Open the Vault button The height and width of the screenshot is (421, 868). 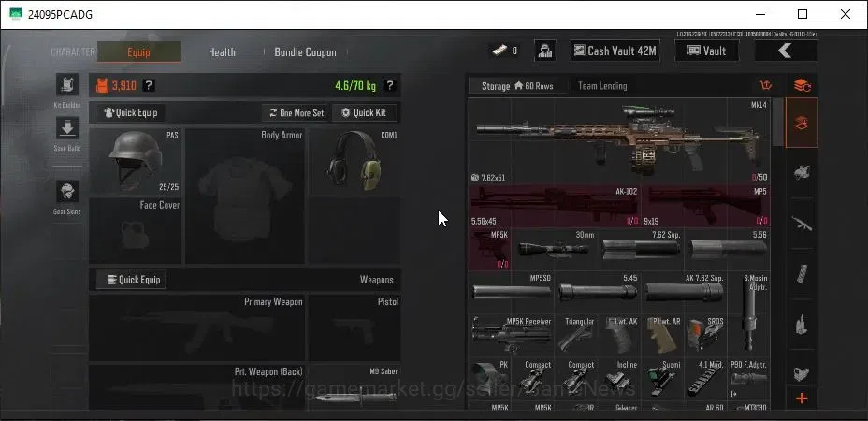[707, 51]
